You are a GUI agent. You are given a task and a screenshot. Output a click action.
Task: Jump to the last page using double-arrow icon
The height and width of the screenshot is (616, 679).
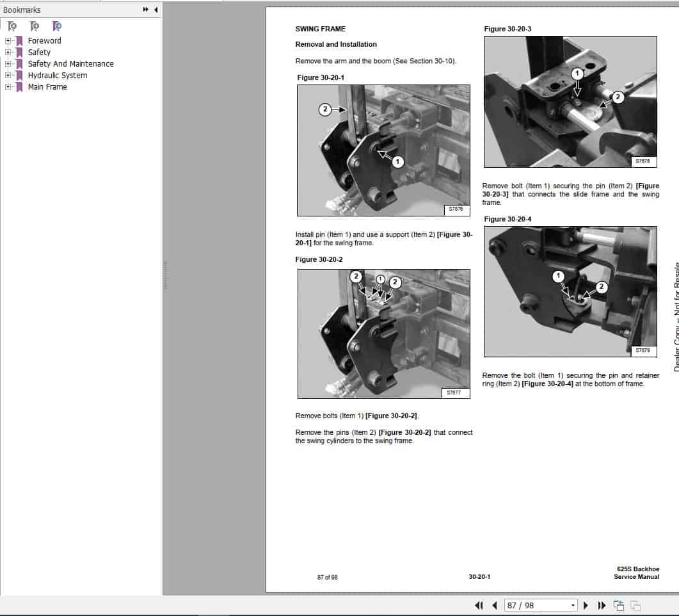coord(602,606)
